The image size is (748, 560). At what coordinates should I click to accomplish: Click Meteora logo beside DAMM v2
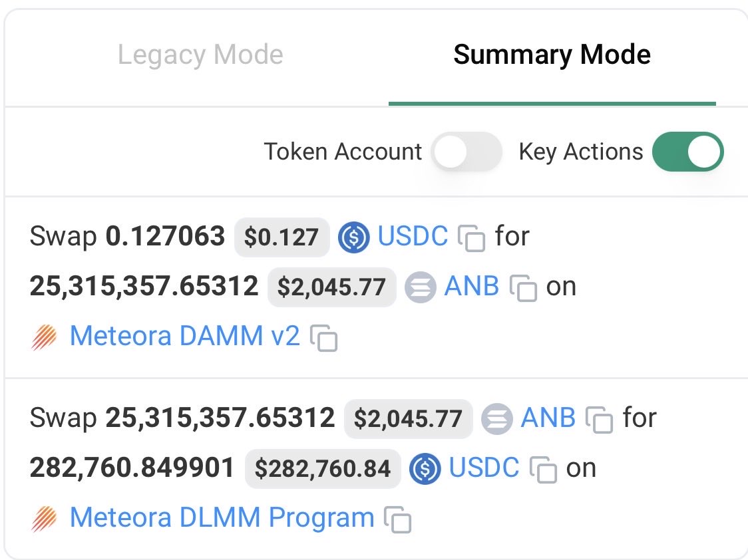(x=45, y=337)
